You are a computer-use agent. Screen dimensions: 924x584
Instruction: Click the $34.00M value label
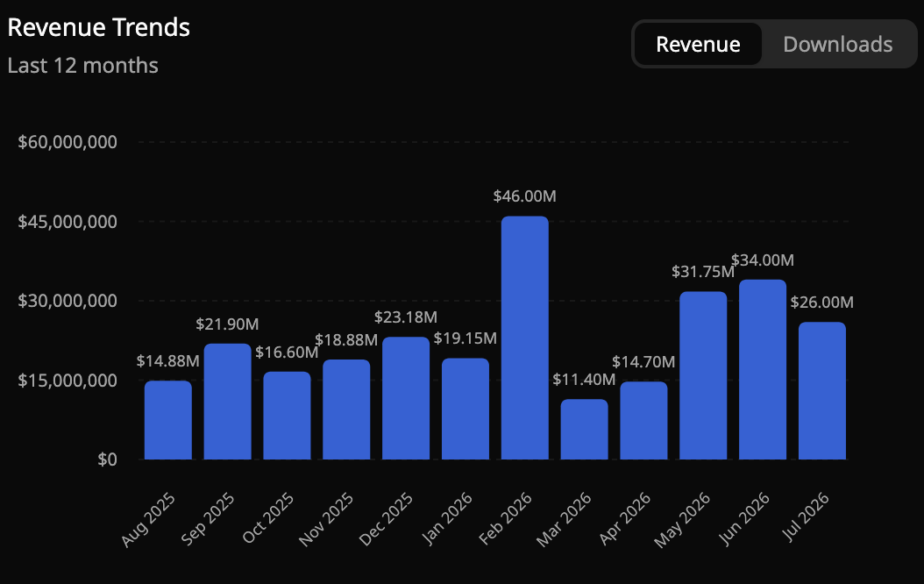[763, 260]
